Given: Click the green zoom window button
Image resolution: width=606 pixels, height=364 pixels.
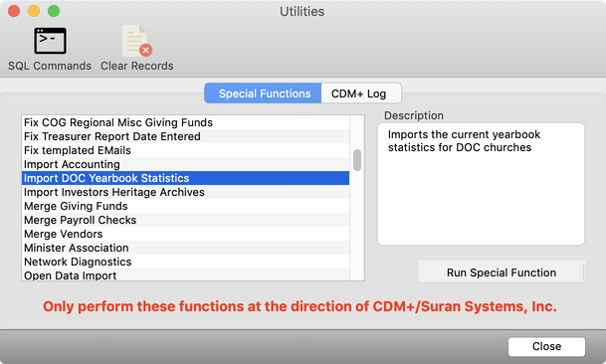Looking at the screenshot, I should [x=54, y=11].
